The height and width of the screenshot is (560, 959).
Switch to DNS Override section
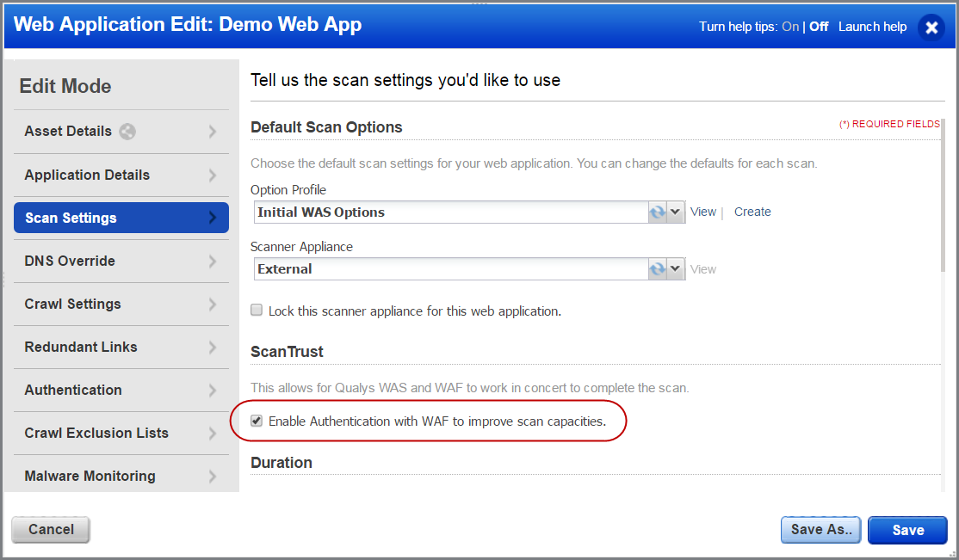(121, 261)
